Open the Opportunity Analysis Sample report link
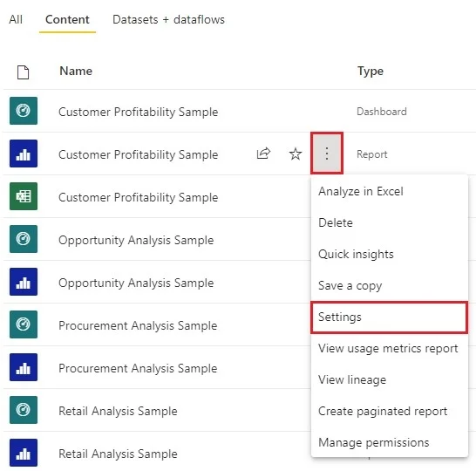The width and height of the screenshot is (476, 471). coord(136,283)
